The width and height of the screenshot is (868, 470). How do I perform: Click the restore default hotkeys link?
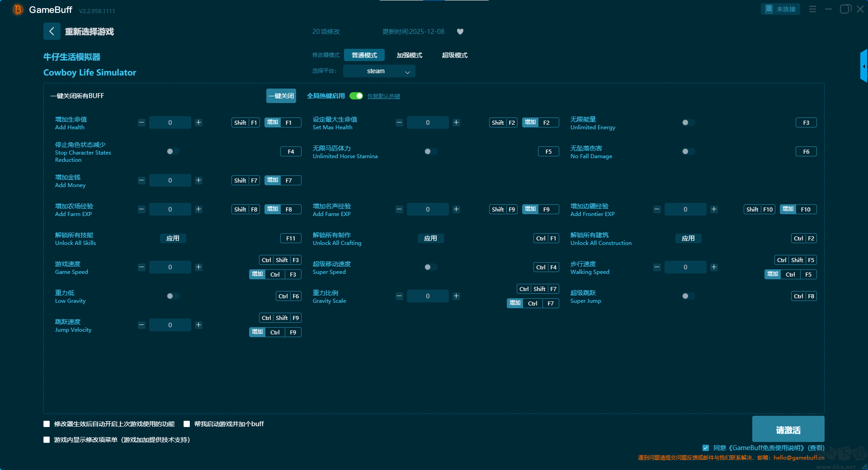point(383,96)
